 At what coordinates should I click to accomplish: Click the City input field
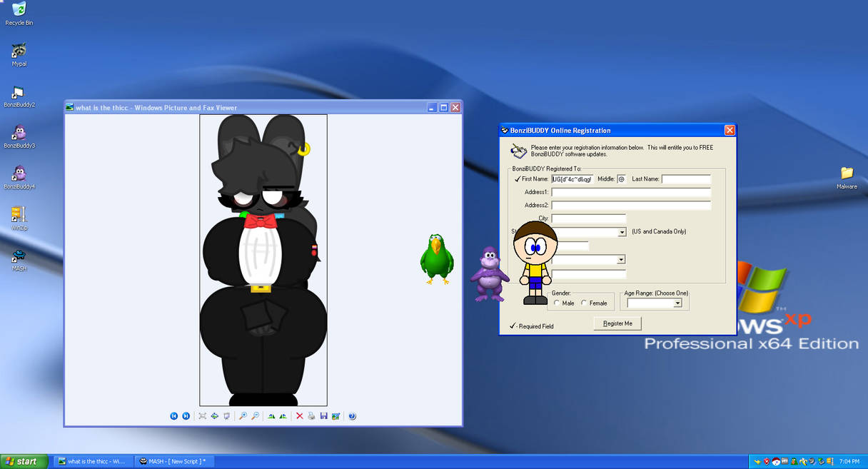pos(588,218)
